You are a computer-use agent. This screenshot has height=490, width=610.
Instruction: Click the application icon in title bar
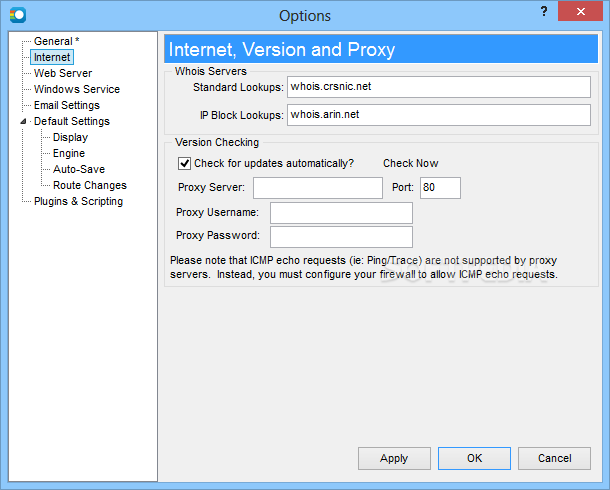(x=18, y=15)
